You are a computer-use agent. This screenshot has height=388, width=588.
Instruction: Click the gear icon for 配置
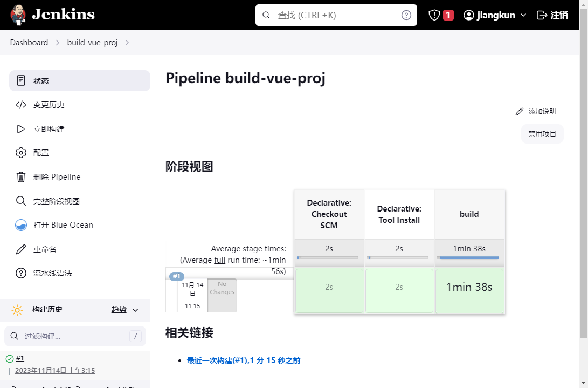[x=21, y=153]
